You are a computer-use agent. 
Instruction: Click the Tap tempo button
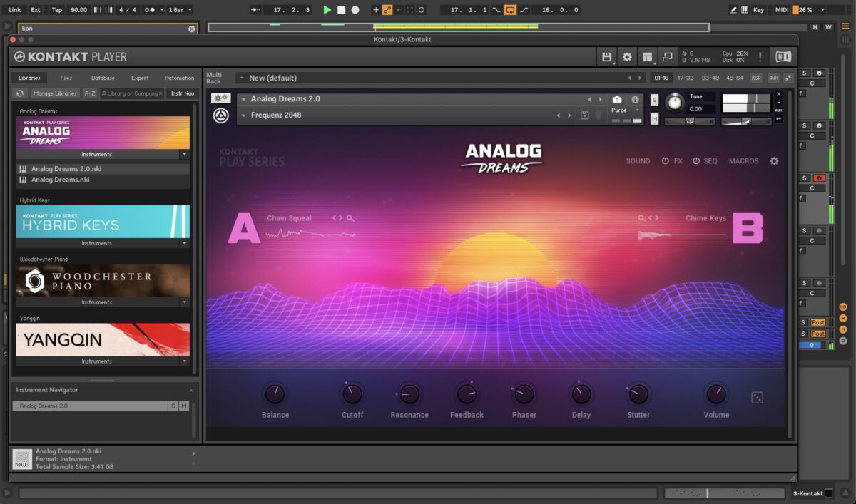point(57,10)
